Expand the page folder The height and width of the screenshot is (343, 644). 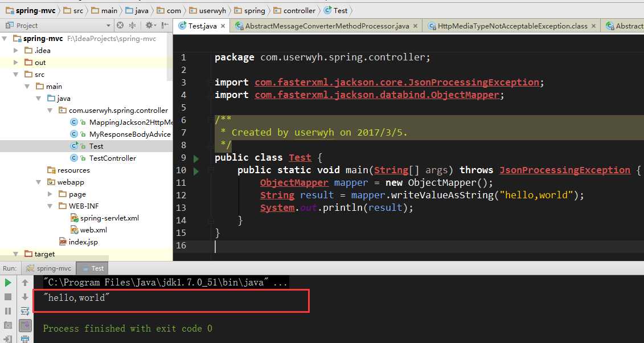tap(50, 194)
